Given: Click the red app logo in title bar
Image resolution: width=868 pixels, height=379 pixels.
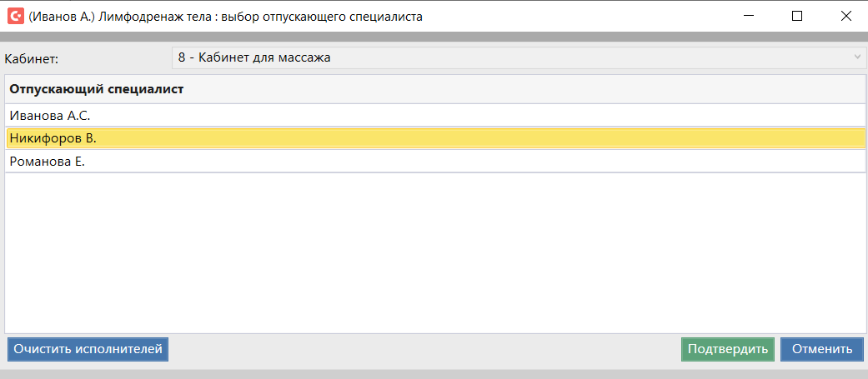Looking at the screenshot, I should [x=15, y=16].
